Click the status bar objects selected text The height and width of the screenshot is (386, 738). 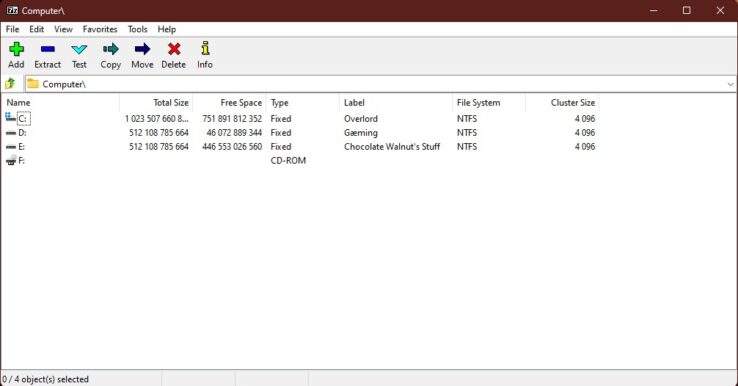coord(45,379)
